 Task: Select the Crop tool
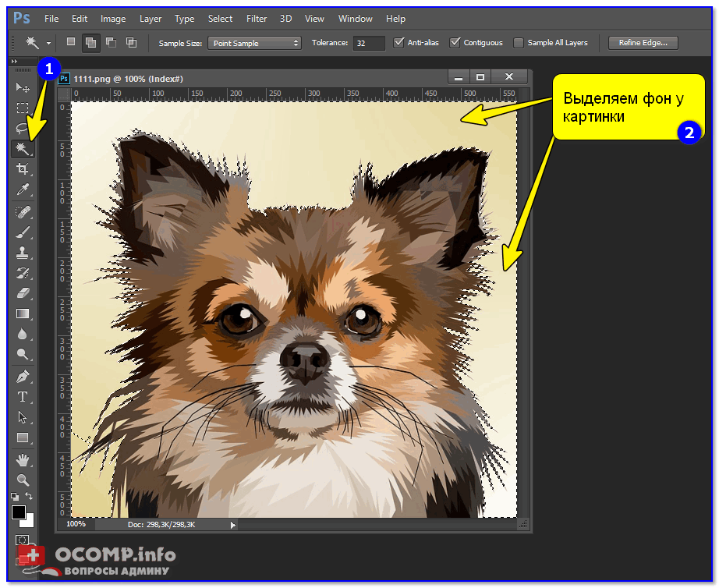point(23,169)
